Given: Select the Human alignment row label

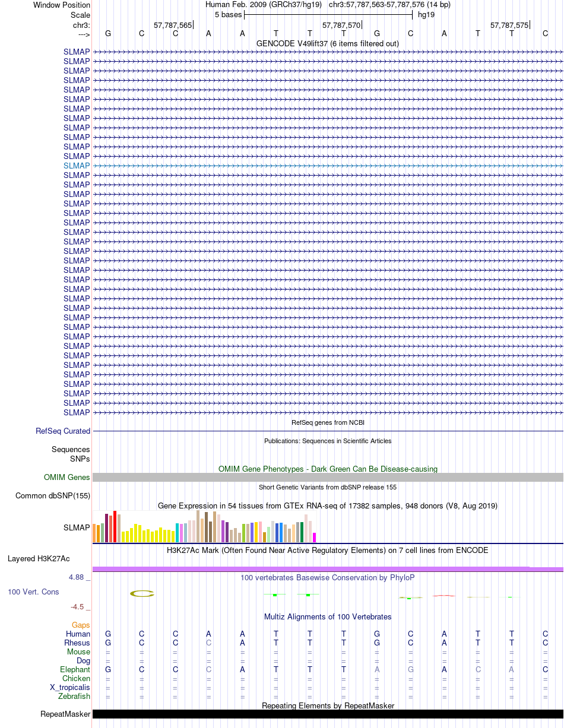Looking at the screenshot, I should point(78,634).
